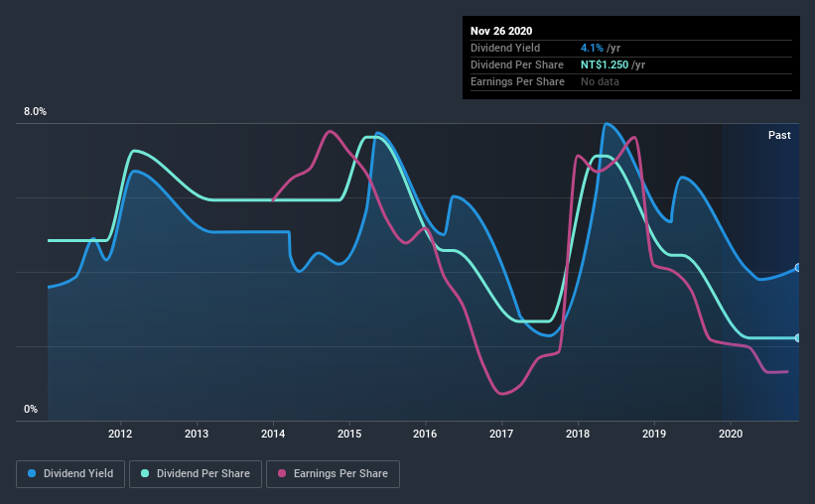Image resolution: width=815 pixels, height=504 pixels.
Task: Toggle the Dividend Per Share legend button
Action: (x=196, y=474)
